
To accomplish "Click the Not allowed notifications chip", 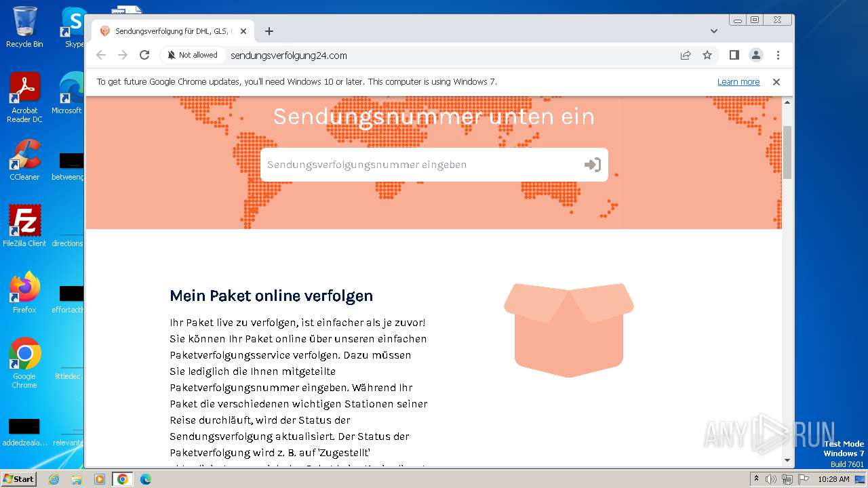I will pyautogui.click(x=193, y=55).
